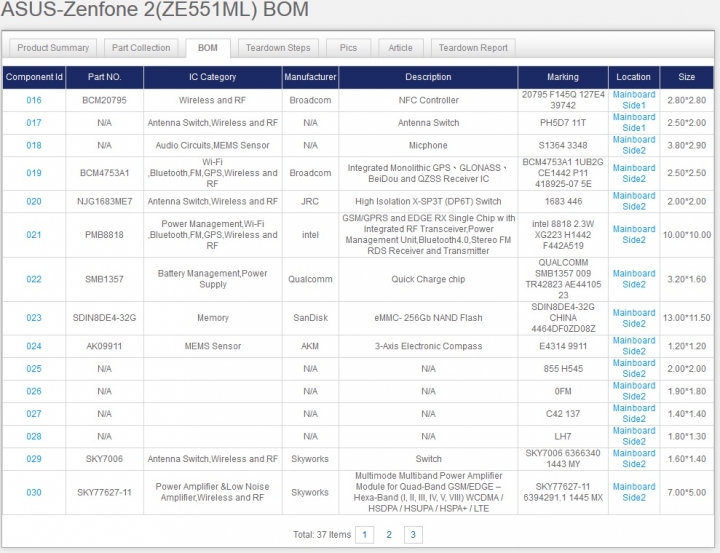This screenshot has width=720, height=553.
Task: Open Mainboard Side2 location for AK09911 row
Action: 634,346
